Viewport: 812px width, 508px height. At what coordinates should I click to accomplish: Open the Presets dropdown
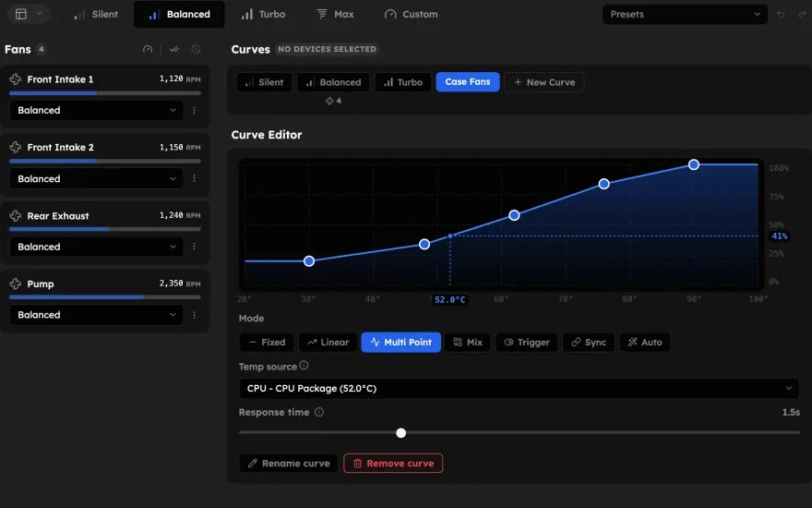coord(685,14)
